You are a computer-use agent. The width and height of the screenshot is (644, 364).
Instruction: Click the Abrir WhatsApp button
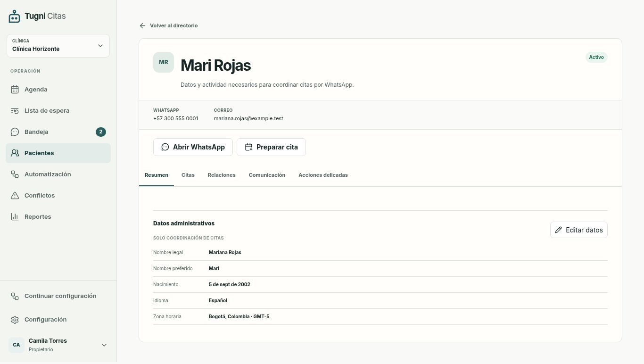(193, 147)
